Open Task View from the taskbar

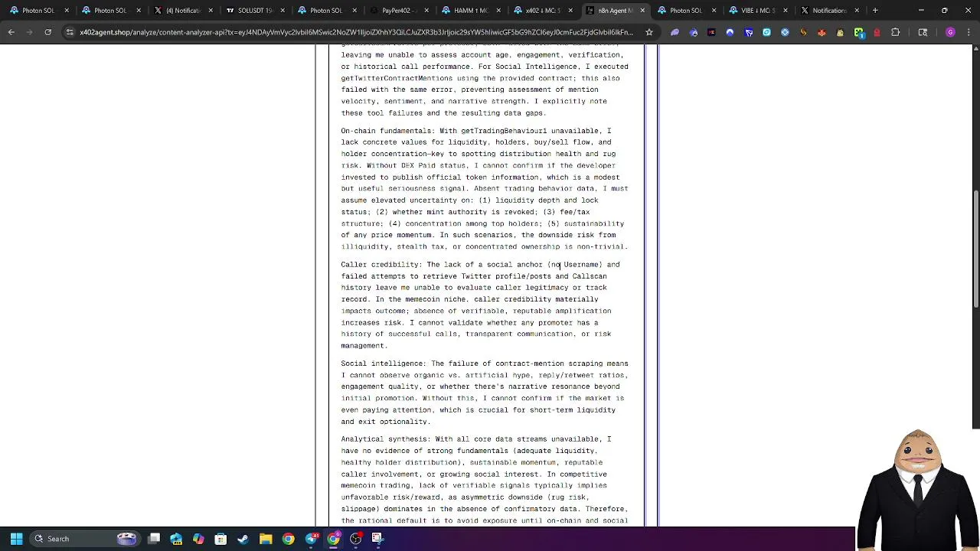(154, 539)
